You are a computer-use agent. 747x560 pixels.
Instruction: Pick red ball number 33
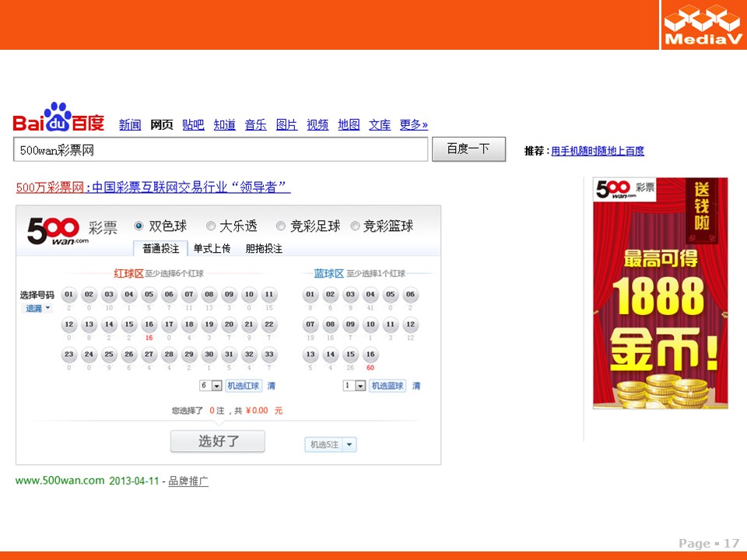point(268,354)
